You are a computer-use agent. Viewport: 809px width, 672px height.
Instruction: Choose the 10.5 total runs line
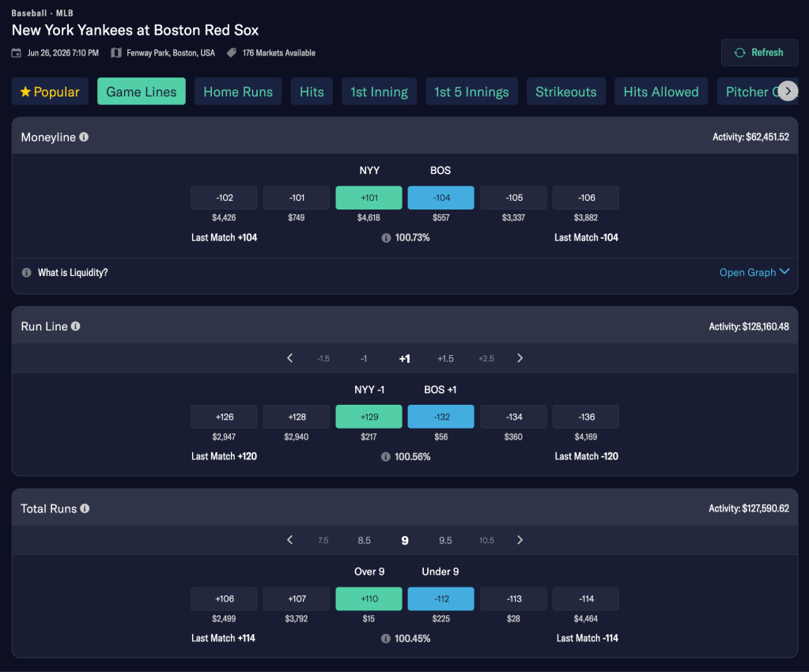pos(486,541)
